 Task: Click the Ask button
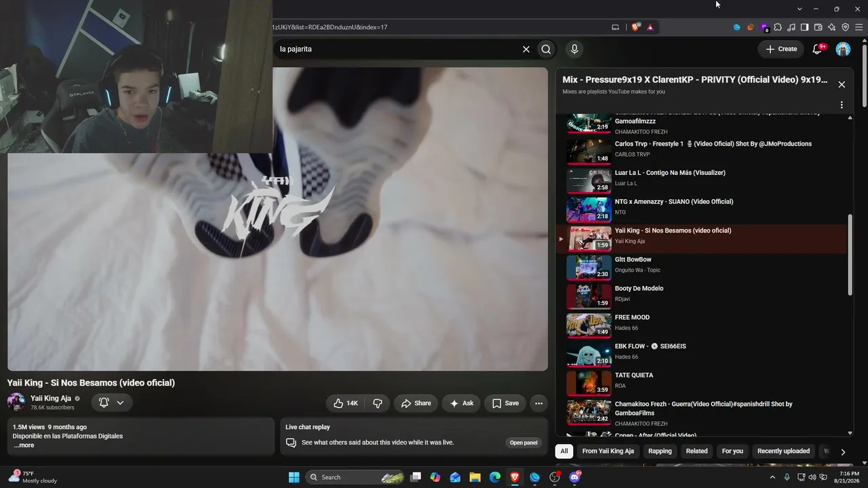click(461, 403)
